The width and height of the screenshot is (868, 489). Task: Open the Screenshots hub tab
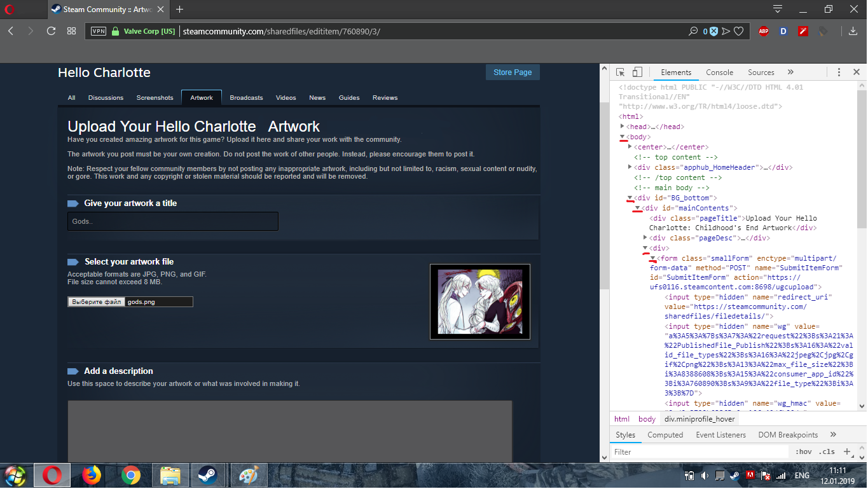155,98
